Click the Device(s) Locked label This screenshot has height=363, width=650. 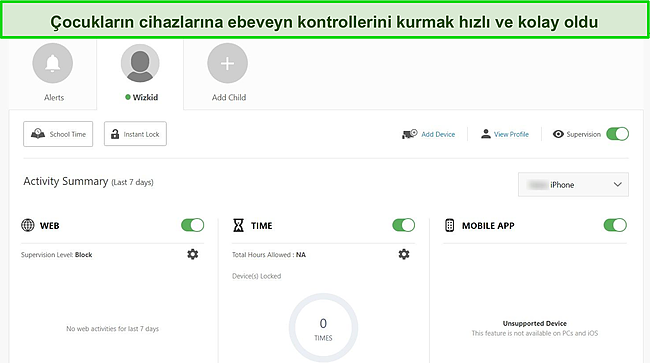point(256,276)
